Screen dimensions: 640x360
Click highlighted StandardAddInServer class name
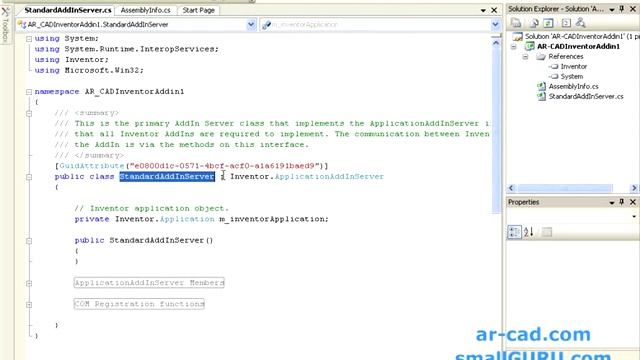pyautogui.click(x=167, y=176)
